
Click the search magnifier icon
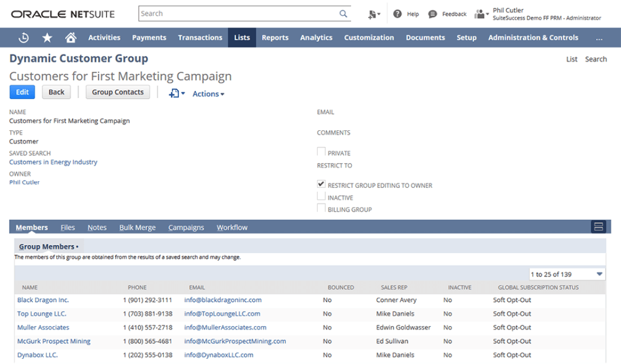(343, 14)
